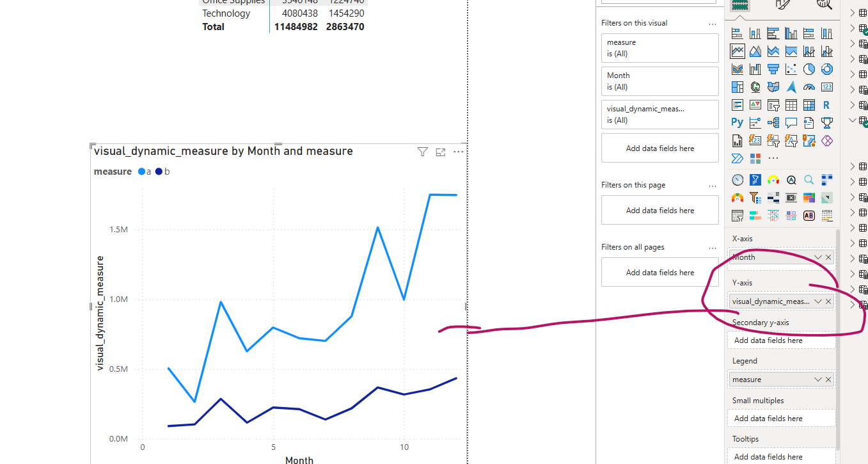Choose the waterfall chart visual icon
This screenshot has width=868, height=464.
[x=755, y=69]
